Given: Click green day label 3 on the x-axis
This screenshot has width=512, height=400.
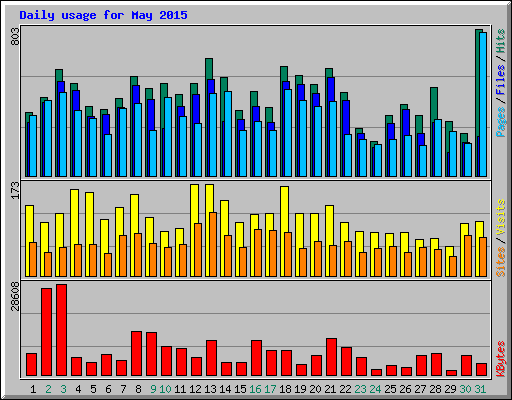Looking at the screenshot, I should (x=63, y=389).
